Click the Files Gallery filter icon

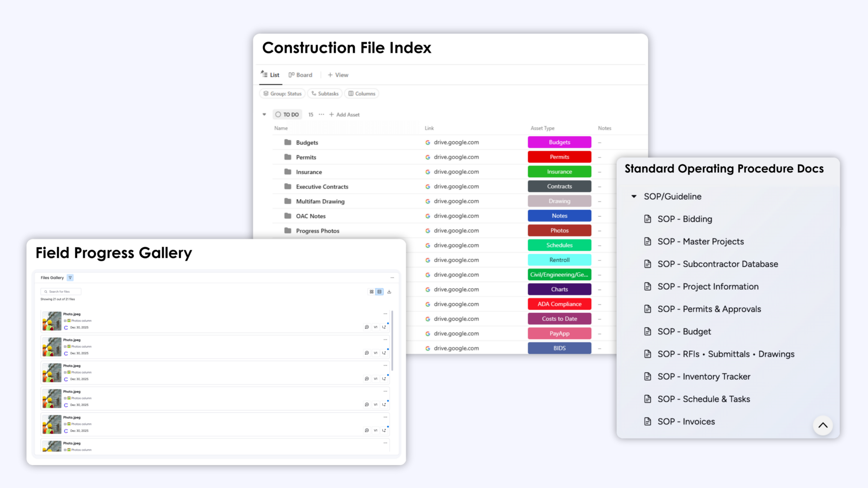click(x=70, y=278)
